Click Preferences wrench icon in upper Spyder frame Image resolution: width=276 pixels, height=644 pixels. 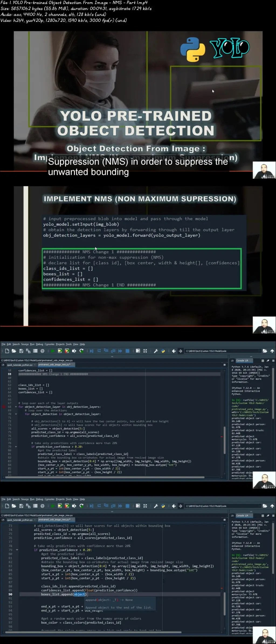coord(156,351)
